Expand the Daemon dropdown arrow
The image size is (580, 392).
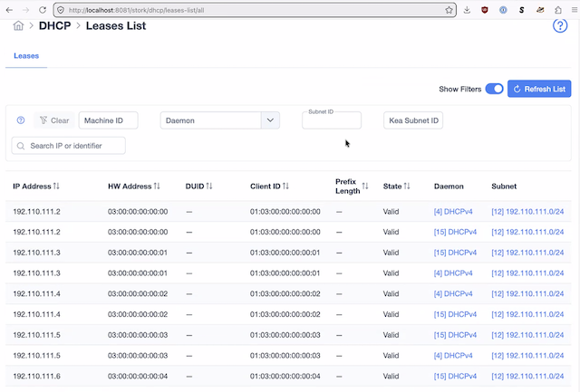tap(270, 120)
